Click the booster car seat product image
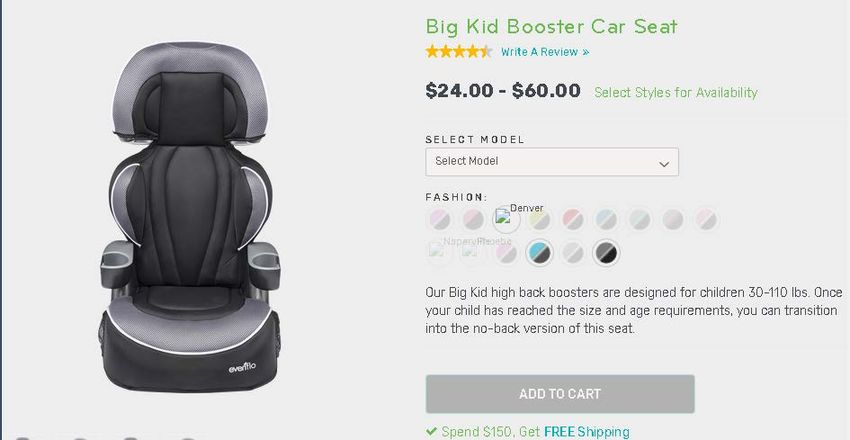The height and width of the screenshot is (440, 850). [190, 217]
